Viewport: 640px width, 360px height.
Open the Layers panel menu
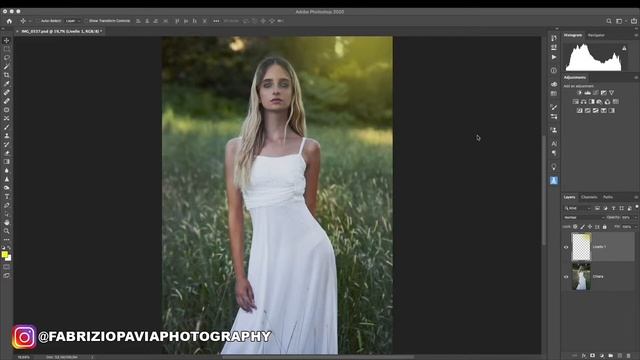[636, 197]
